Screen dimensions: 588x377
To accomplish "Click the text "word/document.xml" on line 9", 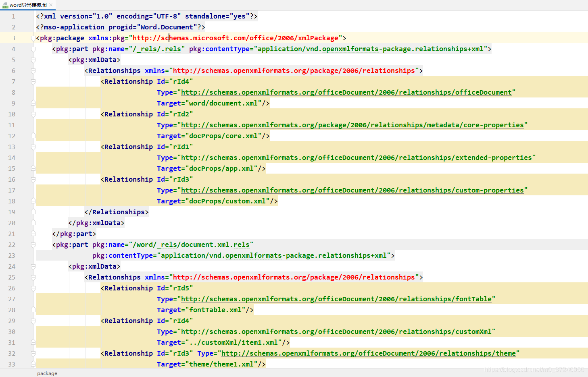I will click(x=223, y=104).
